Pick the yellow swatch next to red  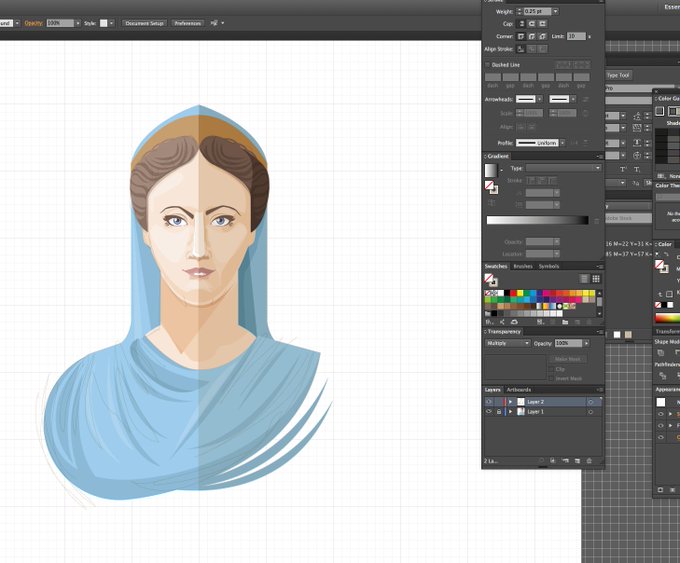[x=520, y=293]
